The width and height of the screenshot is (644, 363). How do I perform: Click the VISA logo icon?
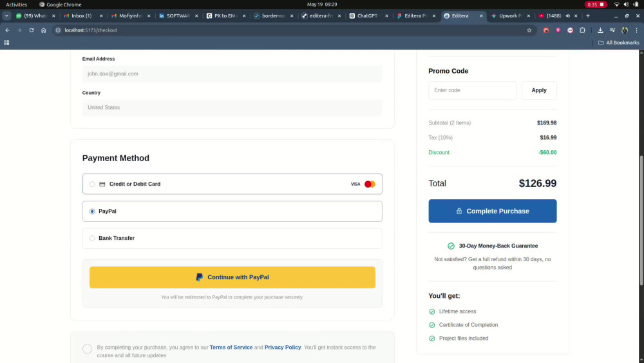(355, 184)
